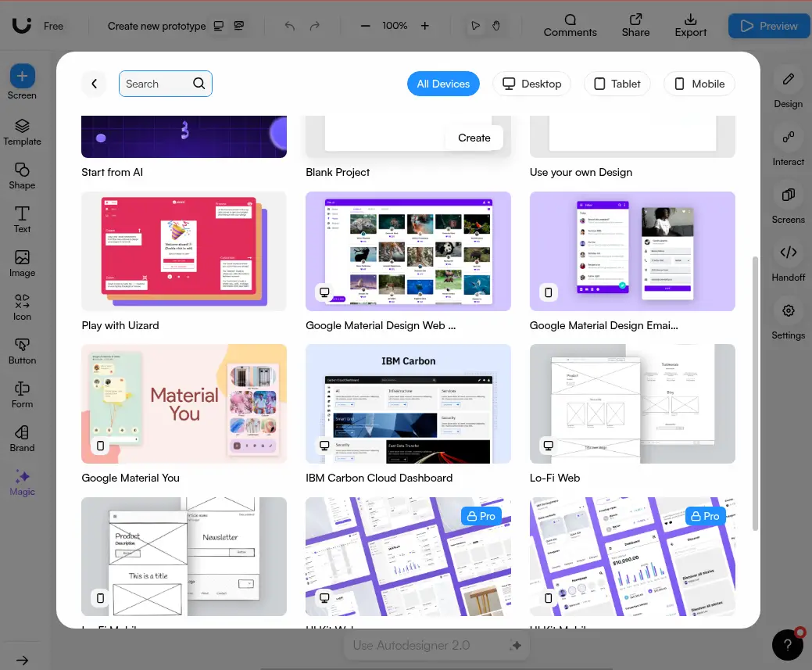Show only Mobile templates
The image size is (812, 670).
tap(699, 84)
